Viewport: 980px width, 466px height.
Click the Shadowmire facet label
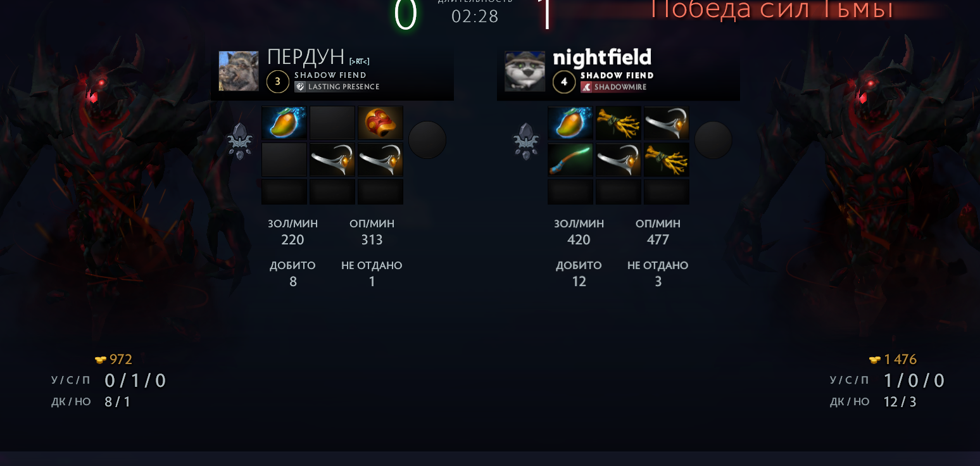(620, 87)
